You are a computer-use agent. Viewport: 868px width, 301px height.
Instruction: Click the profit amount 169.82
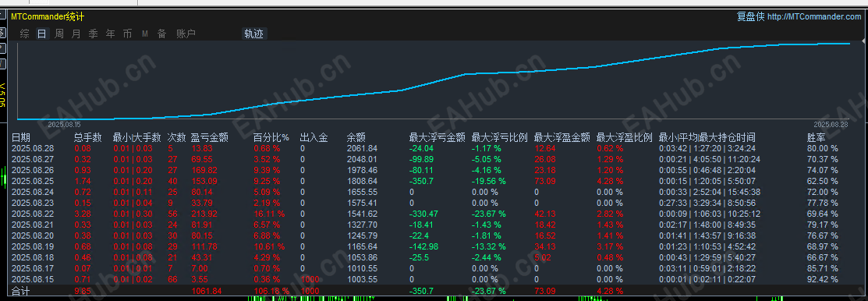point(204,170)
